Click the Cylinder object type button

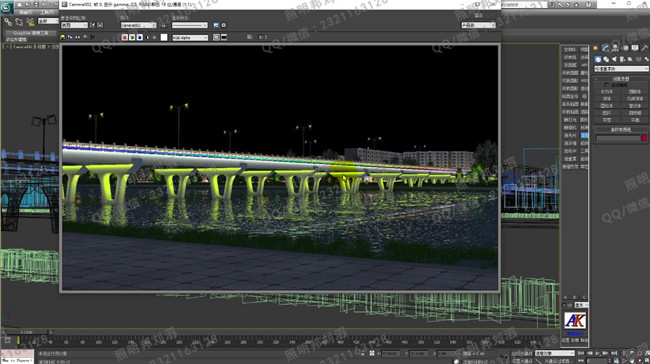point(607,106)
